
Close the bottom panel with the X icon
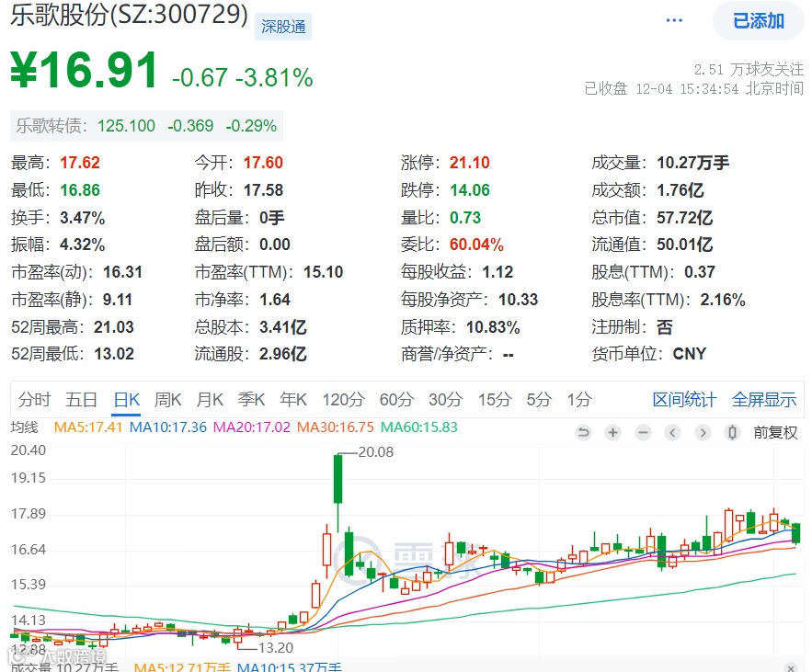791,667
